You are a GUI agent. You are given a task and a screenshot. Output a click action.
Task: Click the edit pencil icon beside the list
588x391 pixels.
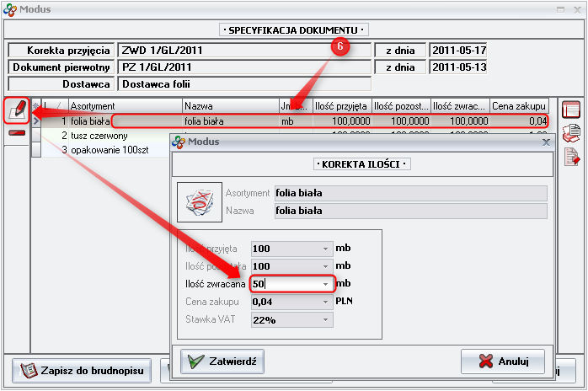[x=17, y=110]
